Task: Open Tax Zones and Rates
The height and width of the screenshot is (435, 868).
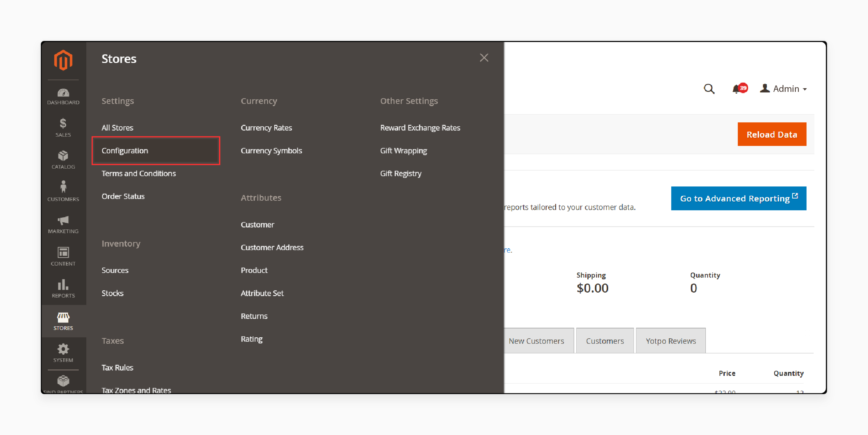Action: pos(136,390)
